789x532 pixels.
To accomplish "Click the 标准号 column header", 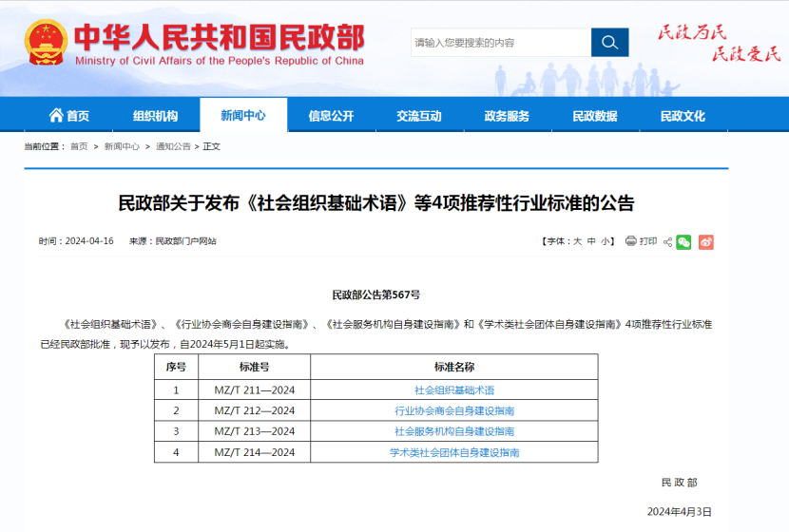I will point(255,367).
